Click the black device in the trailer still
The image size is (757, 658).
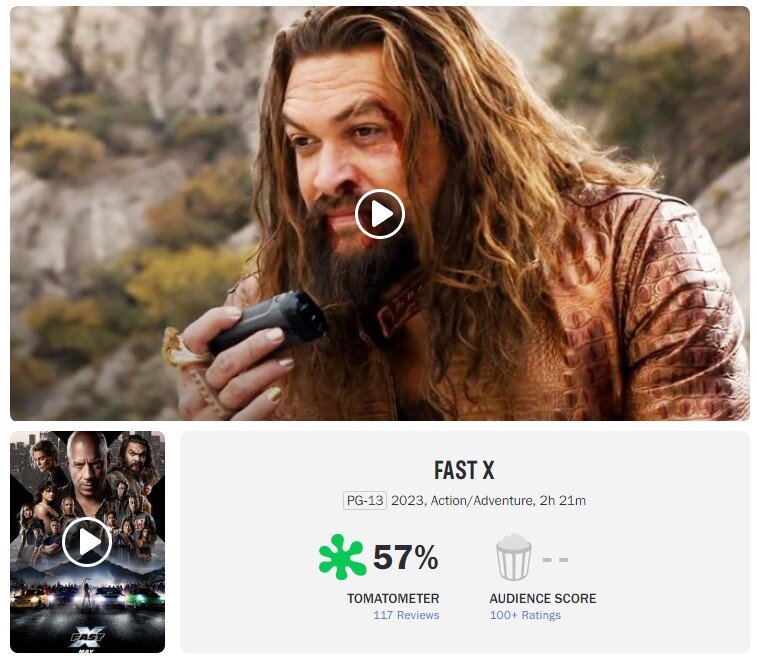[x=269, y=322]
